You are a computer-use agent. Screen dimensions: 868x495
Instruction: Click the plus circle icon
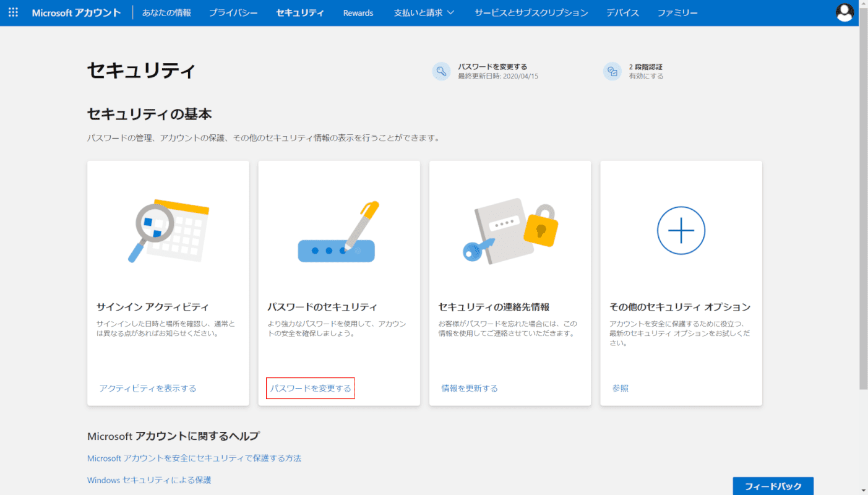coord(681,231)
